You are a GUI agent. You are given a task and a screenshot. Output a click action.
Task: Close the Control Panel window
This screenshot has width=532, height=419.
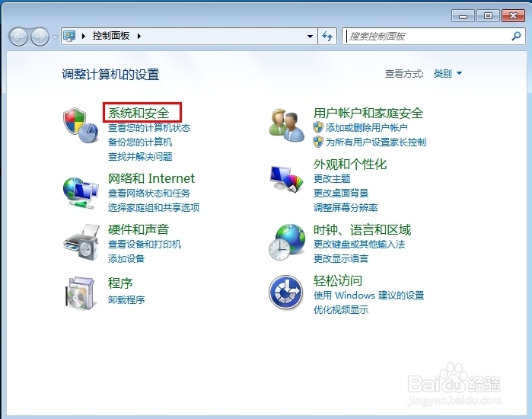[x=513, y=16]
